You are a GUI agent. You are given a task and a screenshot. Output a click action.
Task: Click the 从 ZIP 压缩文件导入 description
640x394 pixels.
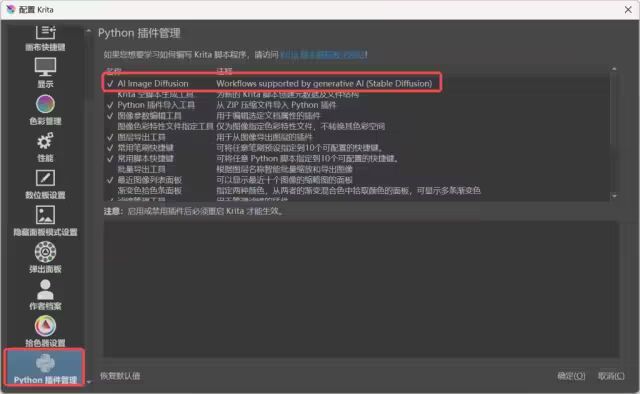pos(276,105)
